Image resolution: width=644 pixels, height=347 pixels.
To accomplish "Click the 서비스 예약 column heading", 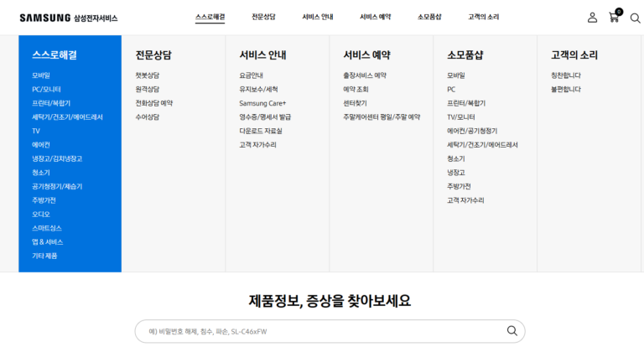I will [366, 54].
